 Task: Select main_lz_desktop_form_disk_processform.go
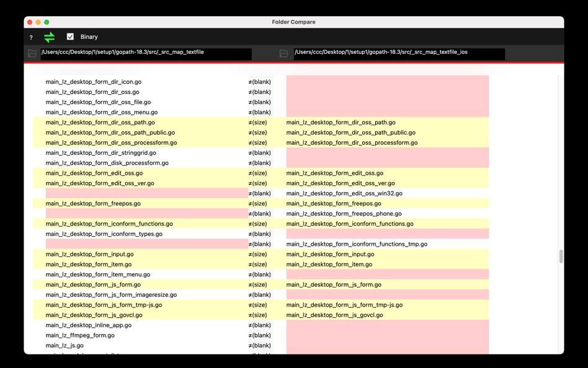pos(107,163)
